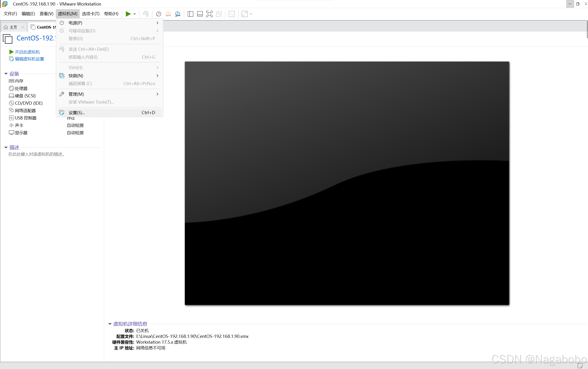The width and height of the screenshot is (588, 369).
Task: Enter full screen mode icon
Action: 209,14
